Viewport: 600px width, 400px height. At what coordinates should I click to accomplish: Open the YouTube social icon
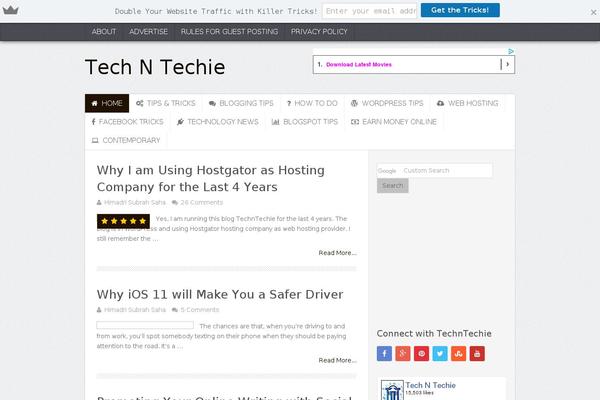477,354
